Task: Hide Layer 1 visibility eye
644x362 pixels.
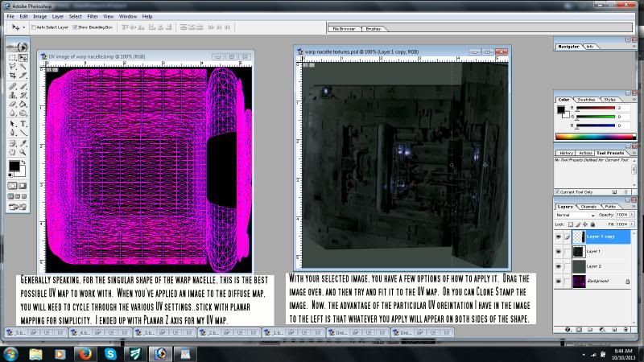Action: [559, 252]
